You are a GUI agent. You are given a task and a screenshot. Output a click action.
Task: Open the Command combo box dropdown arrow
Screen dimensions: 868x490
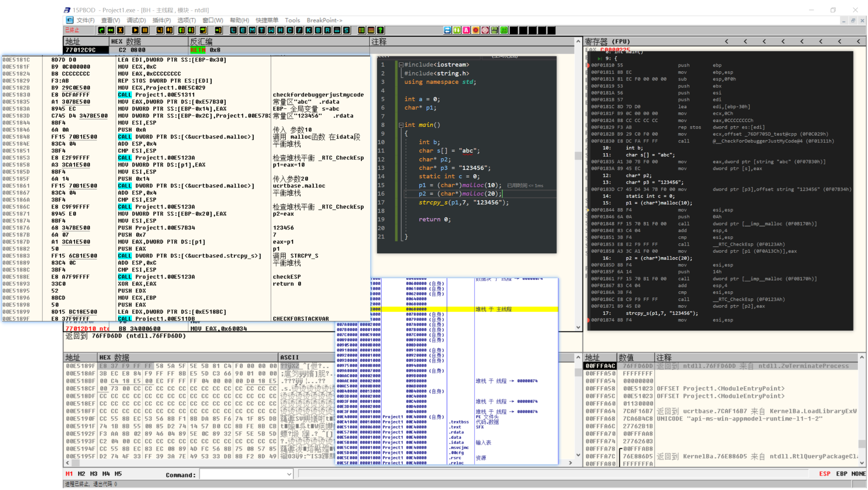click(x=289, y=474)
